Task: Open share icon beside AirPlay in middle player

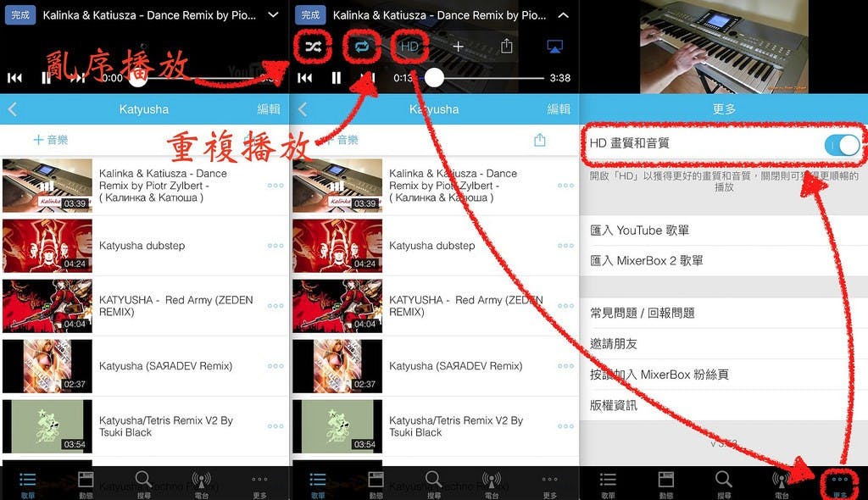Action: 507,46
